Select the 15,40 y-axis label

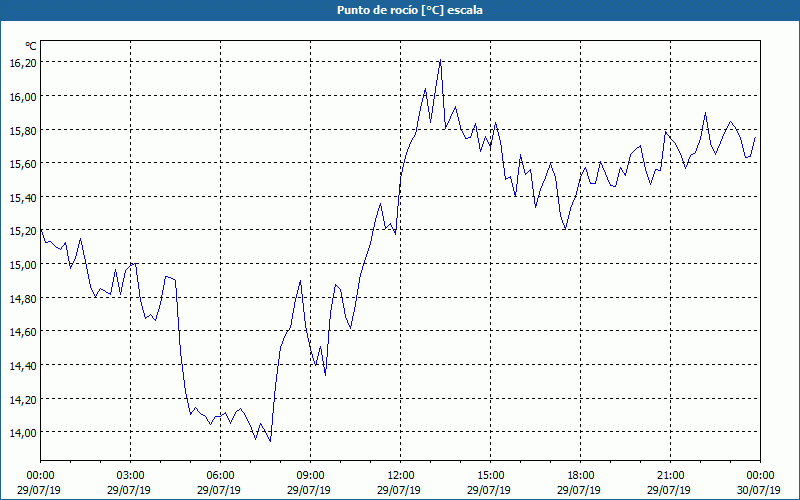23,198
